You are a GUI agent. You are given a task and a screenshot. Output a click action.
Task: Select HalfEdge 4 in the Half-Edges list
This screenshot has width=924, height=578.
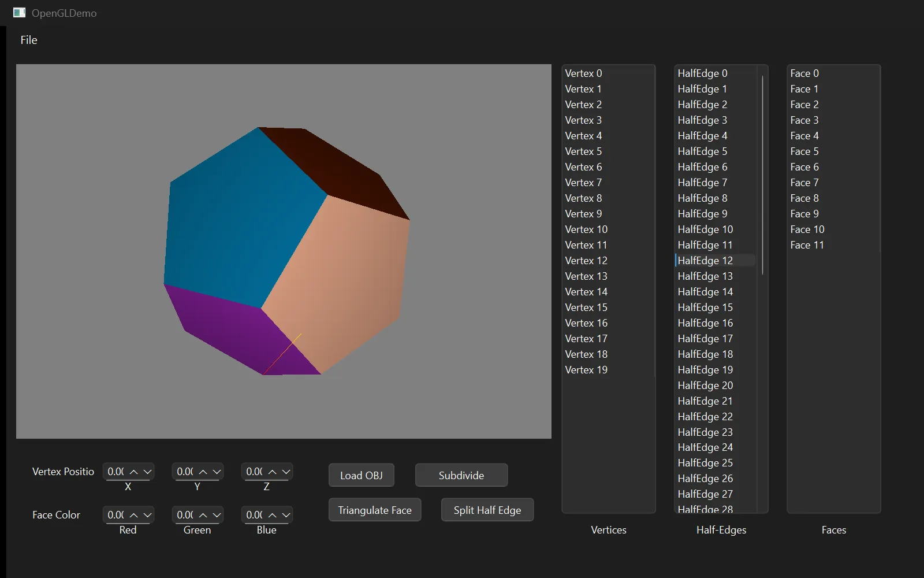point(716,136)
